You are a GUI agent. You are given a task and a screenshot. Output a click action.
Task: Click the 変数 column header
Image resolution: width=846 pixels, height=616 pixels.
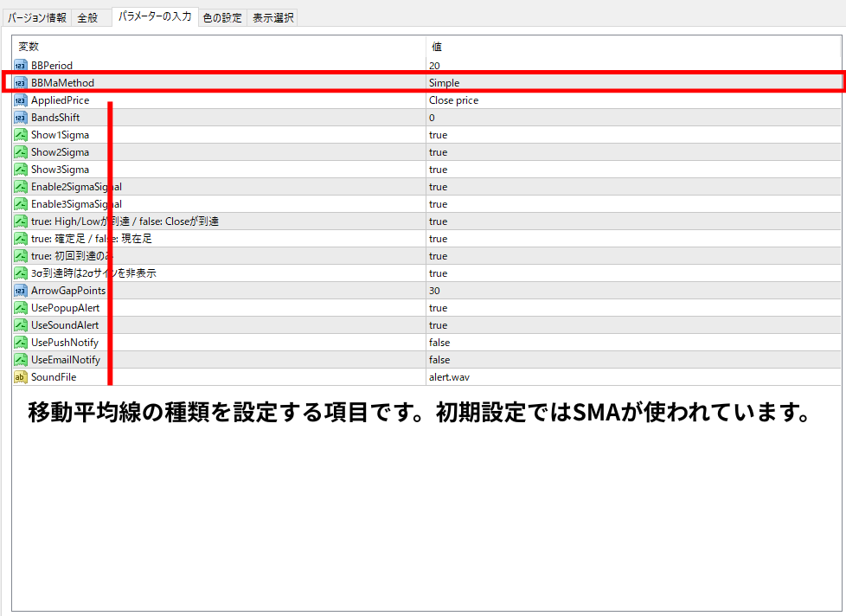coord(29,47)
